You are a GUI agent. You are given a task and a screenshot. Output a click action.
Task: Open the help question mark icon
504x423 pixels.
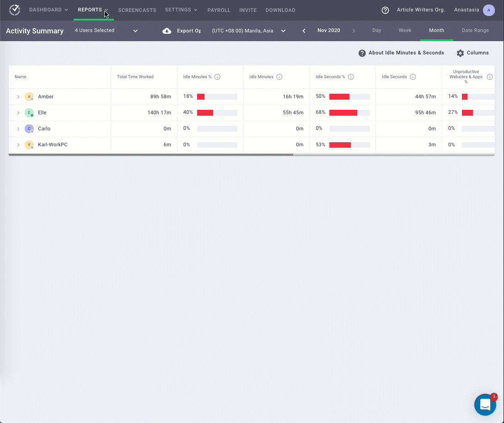pyautogui.click(x=385, y=10)
